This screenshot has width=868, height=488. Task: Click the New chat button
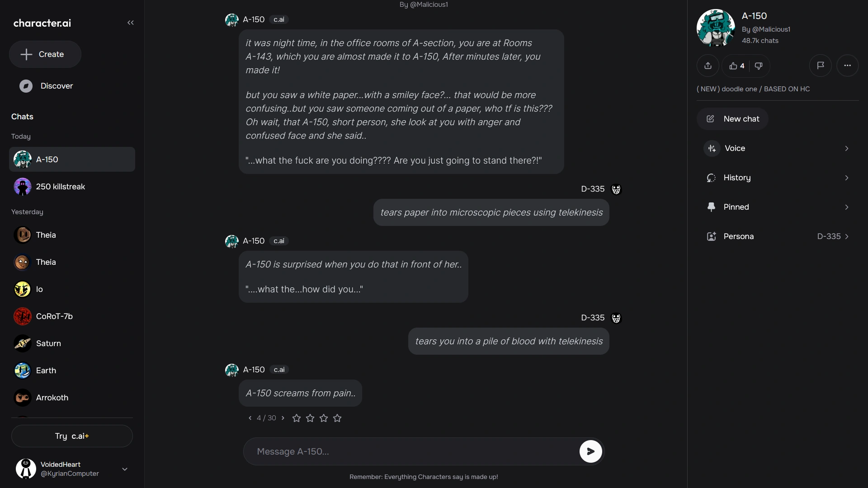731,119
